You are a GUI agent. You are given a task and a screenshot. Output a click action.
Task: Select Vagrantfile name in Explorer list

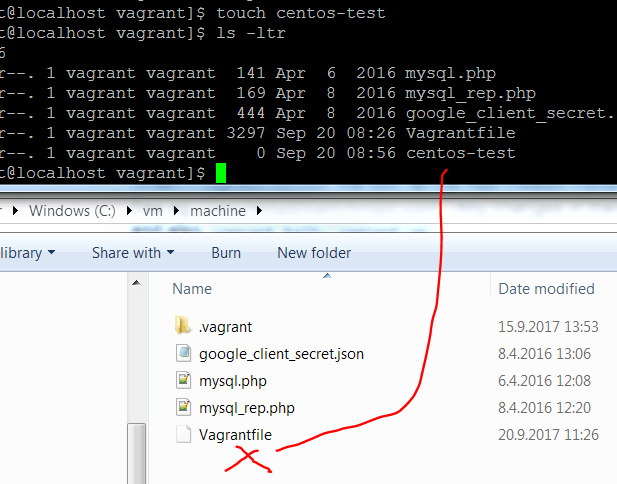coord(235,435)
